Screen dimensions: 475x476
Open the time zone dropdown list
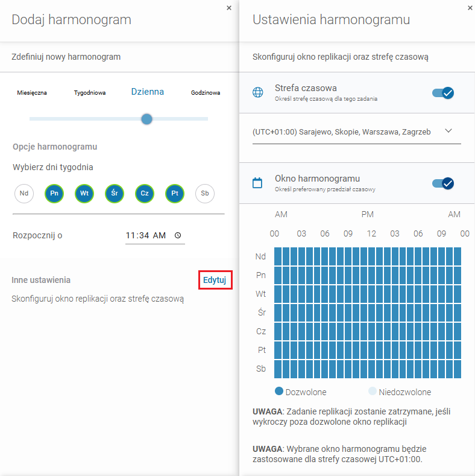coord(350,132)
